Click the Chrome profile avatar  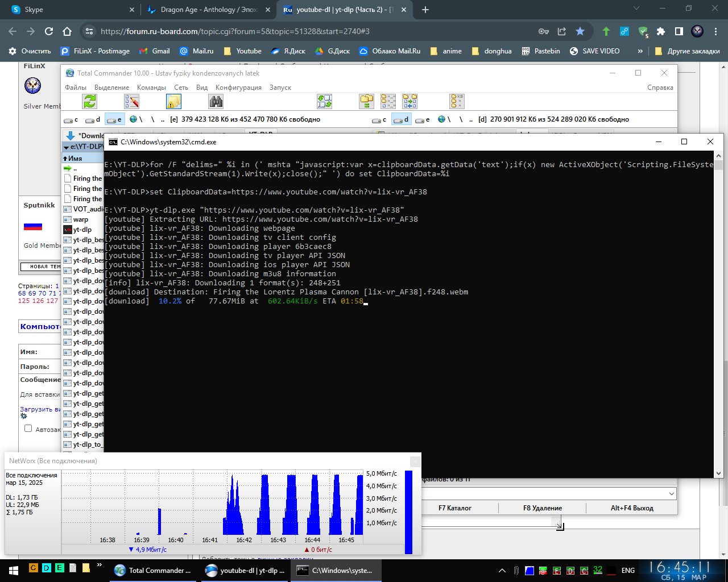(697, 31)
